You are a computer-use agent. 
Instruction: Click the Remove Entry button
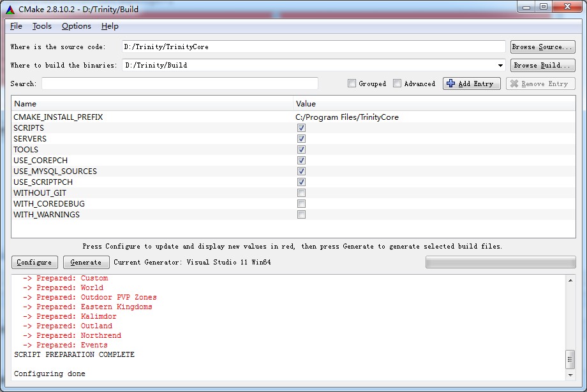[540, 83]
